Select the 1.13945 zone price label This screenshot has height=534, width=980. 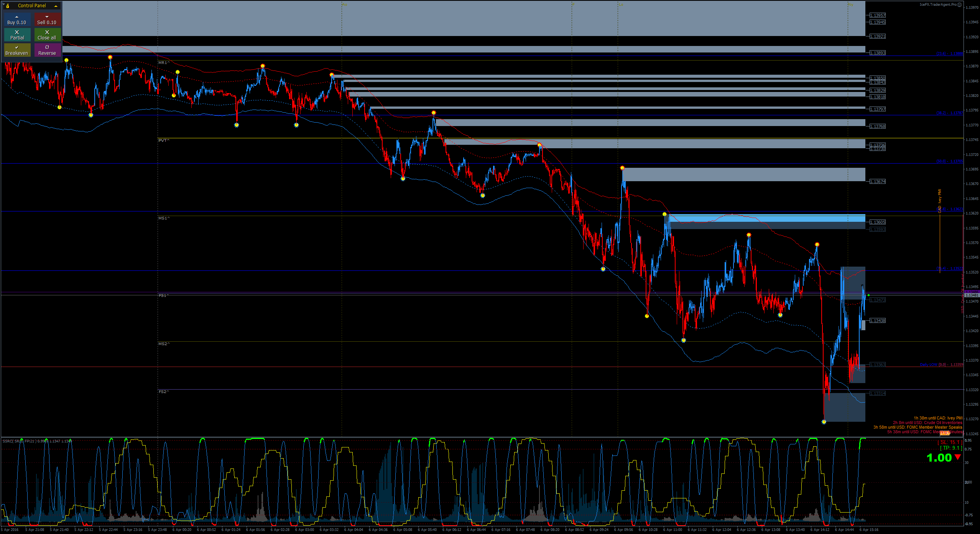coord(877,22)
